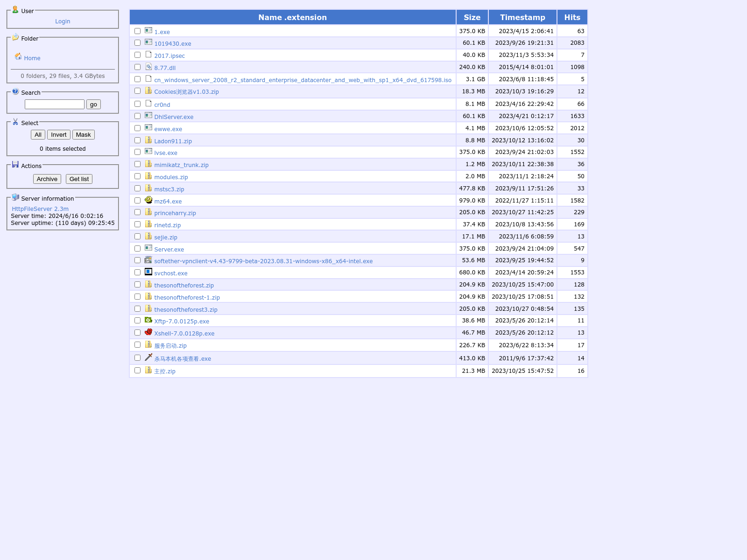Open the thesonoftheforest3.zip link
This screenshot has width=747, height=560.
(186, 310)
